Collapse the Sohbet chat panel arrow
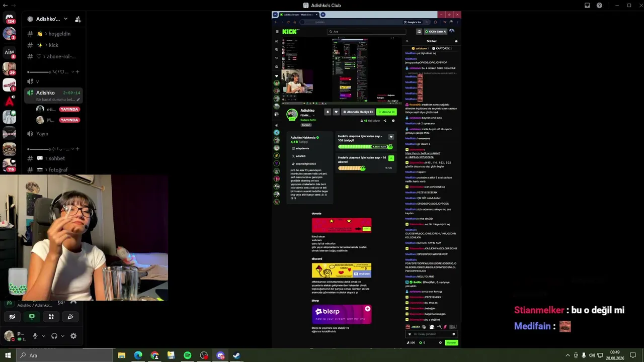The image size is (644, 362). coord(407,41)
